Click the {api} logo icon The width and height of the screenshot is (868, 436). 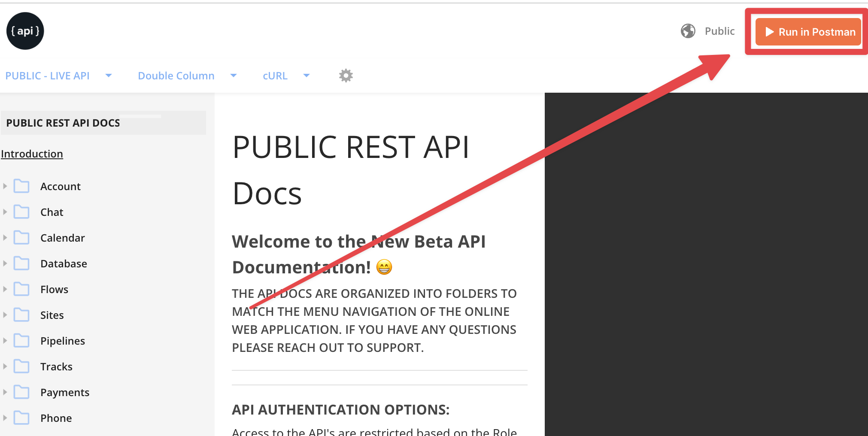25,30
